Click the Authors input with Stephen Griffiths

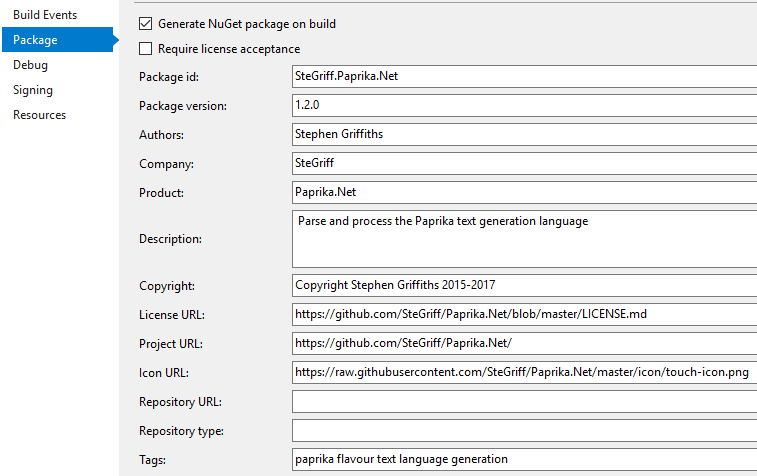coord(524,134)
